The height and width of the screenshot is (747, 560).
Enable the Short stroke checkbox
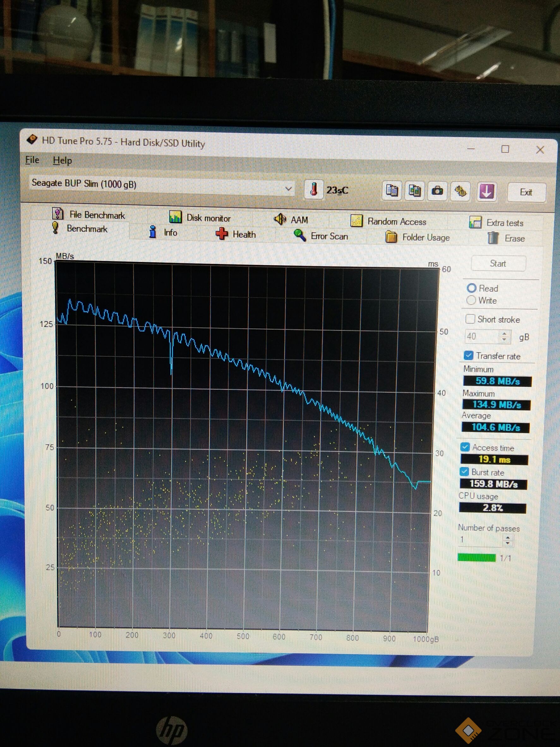click(470, 319)
